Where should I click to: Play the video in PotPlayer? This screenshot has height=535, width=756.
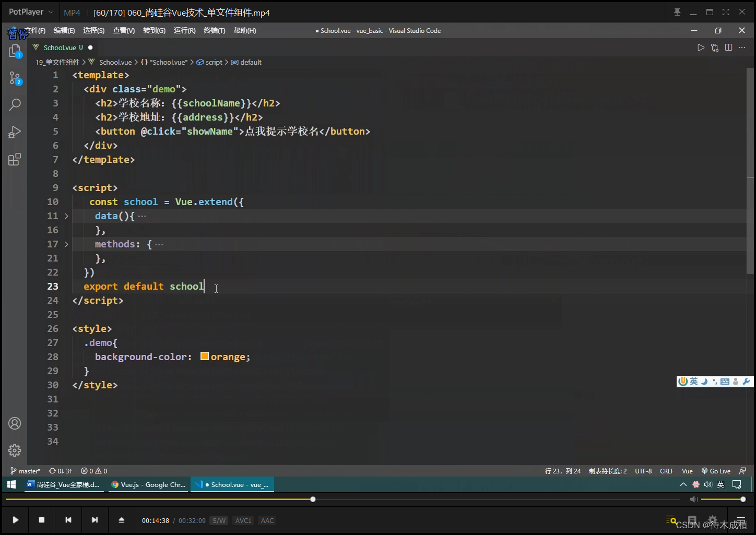(x=16, y=520)
